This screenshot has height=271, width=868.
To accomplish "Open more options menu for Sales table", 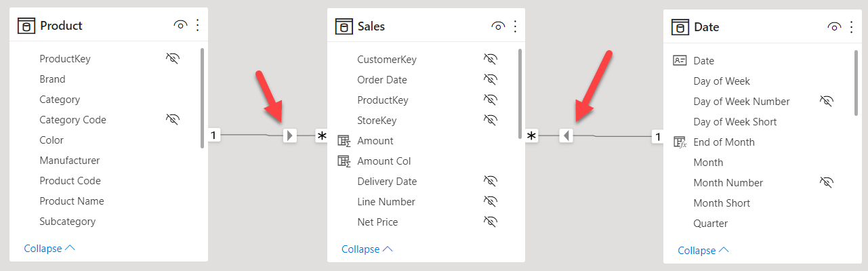I will [515, 26].
